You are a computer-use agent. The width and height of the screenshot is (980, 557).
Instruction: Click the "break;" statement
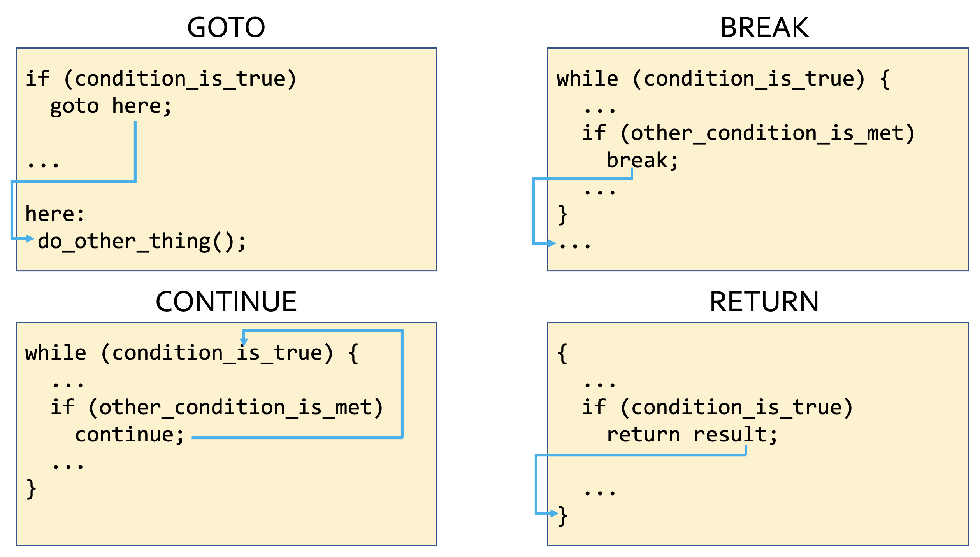[x=643, y=160]
